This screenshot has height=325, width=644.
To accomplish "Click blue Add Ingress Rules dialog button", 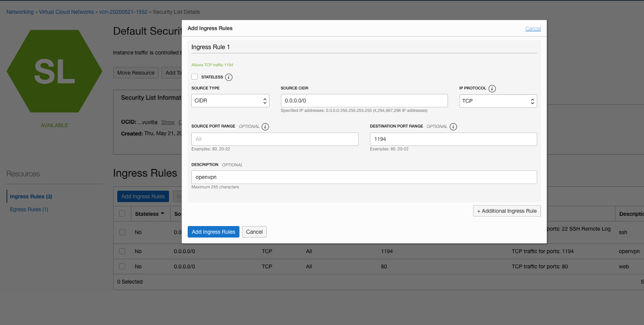I will point(213,232).
